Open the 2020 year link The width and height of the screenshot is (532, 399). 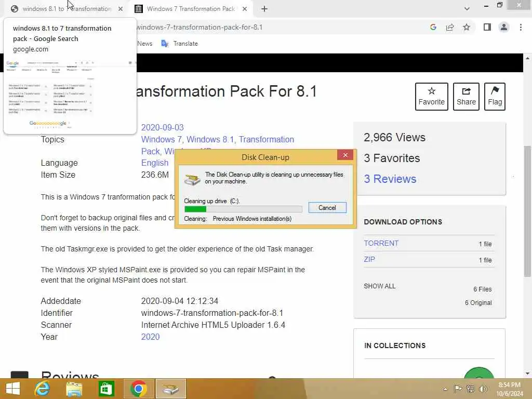(x=150, y=337)
